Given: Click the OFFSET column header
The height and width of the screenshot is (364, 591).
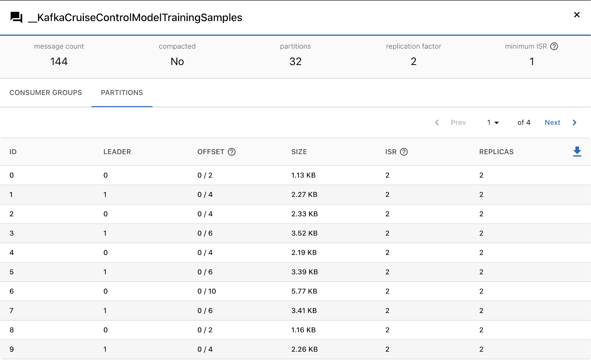Looking at the screenshot, I should pos(211,152).
